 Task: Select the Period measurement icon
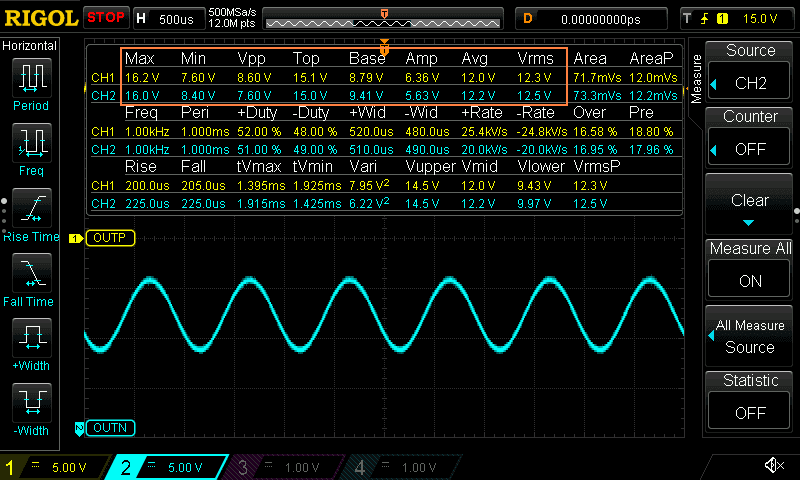point(31,84)
